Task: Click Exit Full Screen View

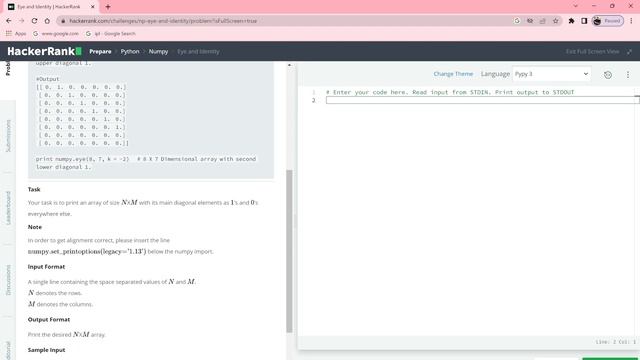Action: click(x=592, y=51)
